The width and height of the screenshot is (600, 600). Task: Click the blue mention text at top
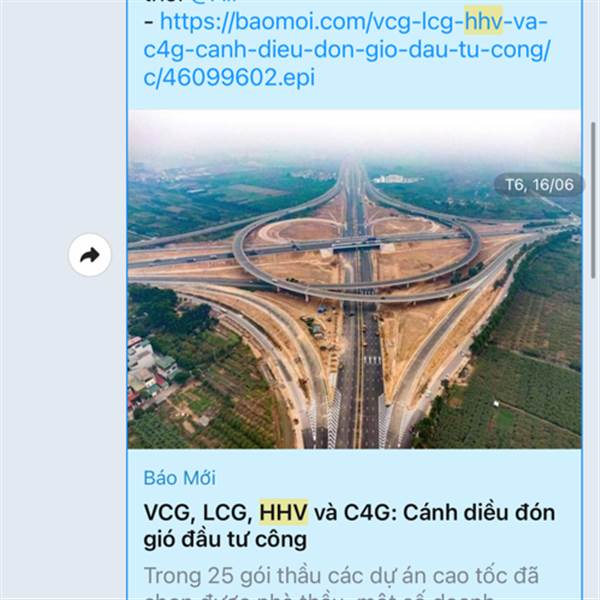point(214,2)
